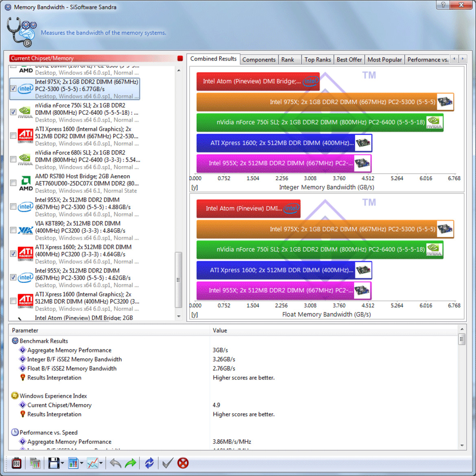Open the dropdown arrow beside the save icon
This screenshot has height=476, width=476.
tap(62, 463)
